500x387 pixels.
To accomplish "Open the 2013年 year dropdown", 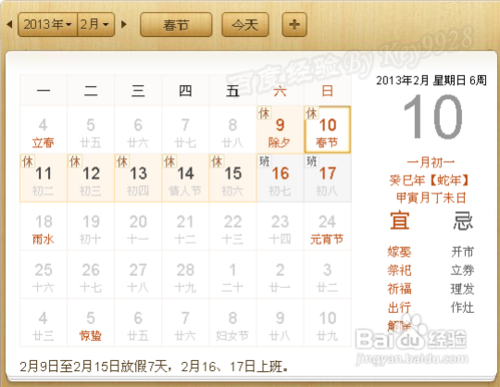I will pos(48,24).
